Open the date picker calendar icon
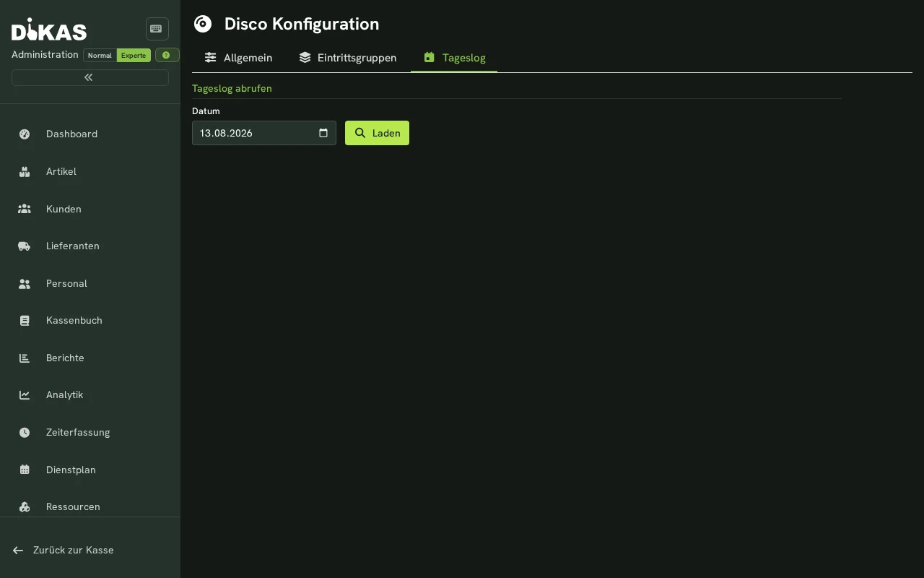 (x=323, y=133)
